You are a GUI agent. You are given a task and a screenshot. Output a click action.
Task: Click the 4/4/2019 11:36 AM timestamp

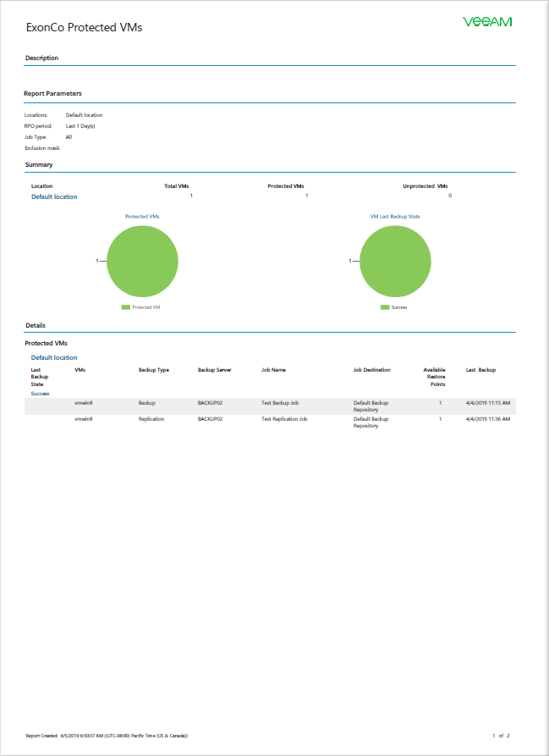point(488,419)
